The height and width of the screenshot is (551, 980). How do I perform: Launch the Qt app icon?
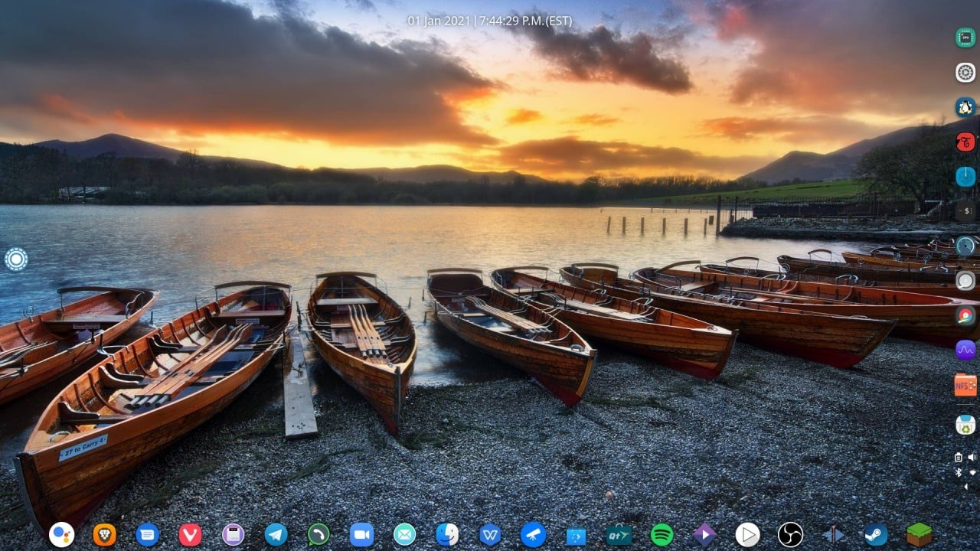(x=619, y=534)
